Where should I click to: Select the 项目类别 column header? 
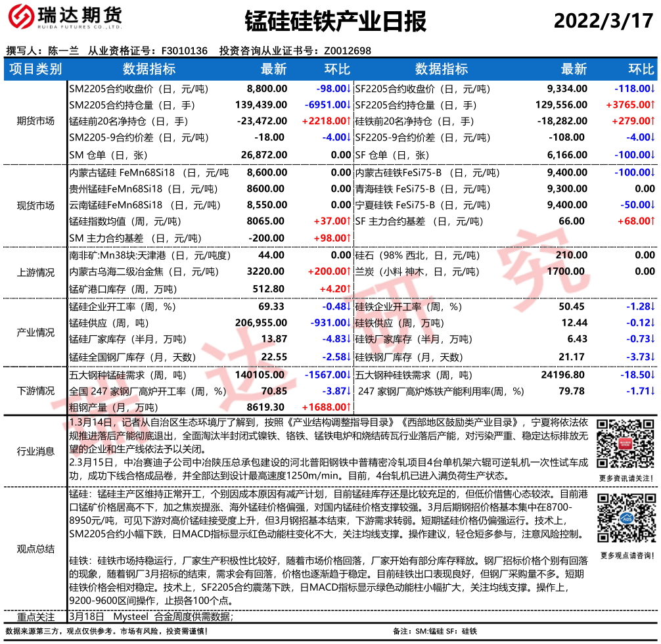35,70
